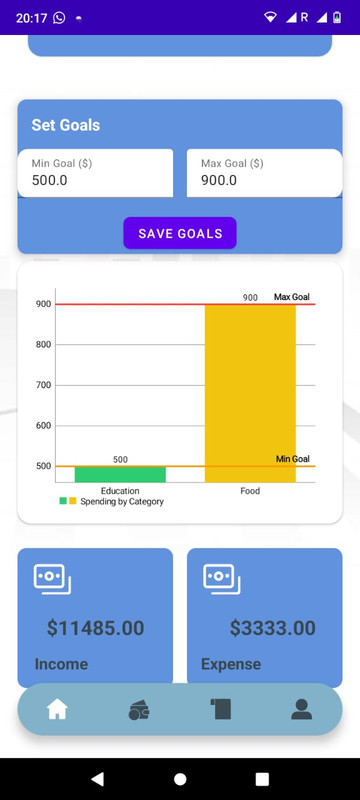Image resolution: width=360 pixels, height=800 pixels.
Task: Open the wallet icon in bottom navigation
Action: point(139,710)
